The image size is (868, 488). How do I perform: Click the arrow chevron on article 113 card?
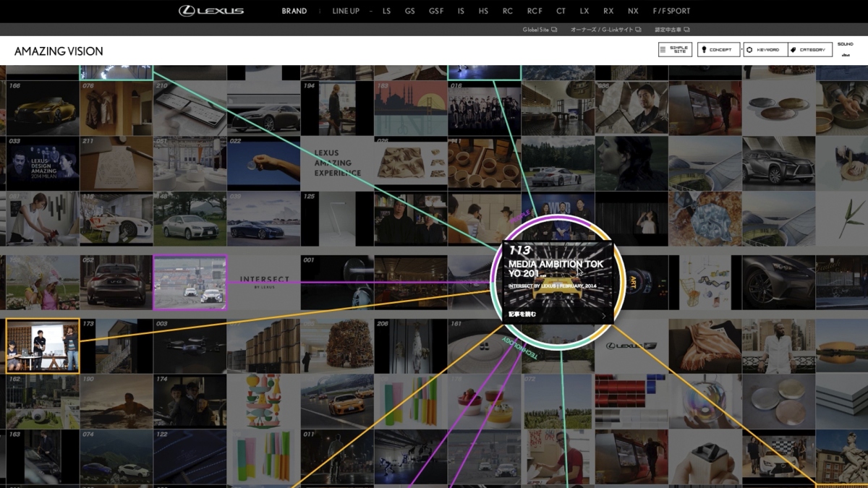(x=603, y=315)
